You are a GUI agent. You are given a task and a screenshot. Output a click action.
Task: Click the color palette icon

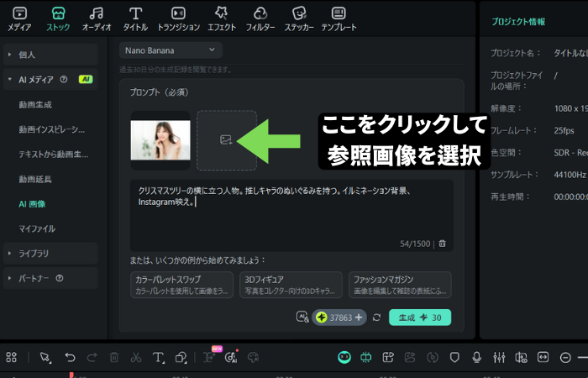click(x=254, y=357)
